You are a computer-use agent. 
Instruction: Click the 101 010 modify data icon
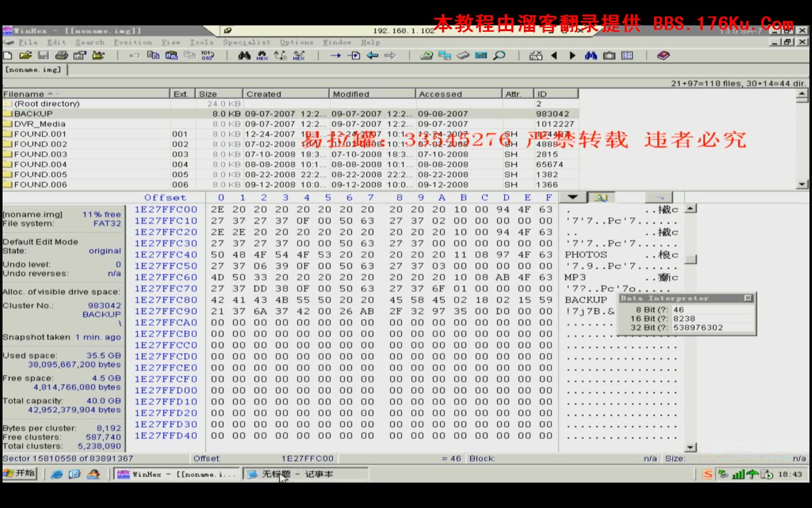tap(207, 56)
